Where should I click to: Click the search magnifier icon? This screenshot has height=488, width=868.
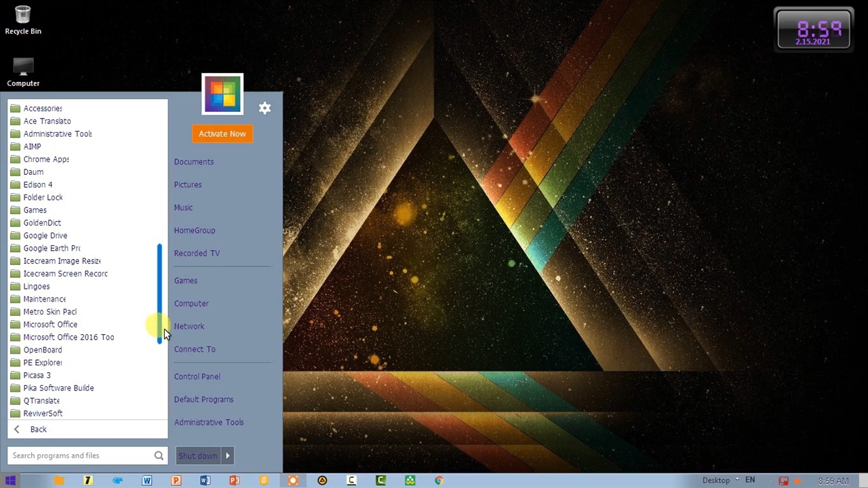coord(159,455)
